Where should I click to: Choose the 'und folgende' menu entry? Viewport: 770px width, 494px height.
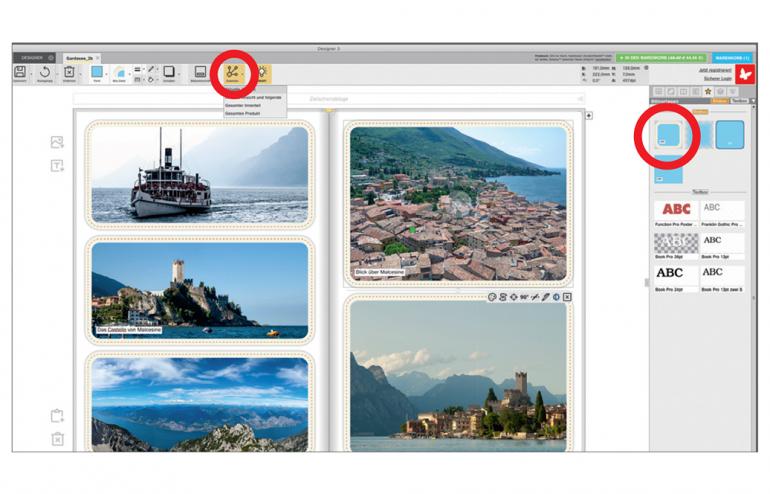click(x=254, y=98)
